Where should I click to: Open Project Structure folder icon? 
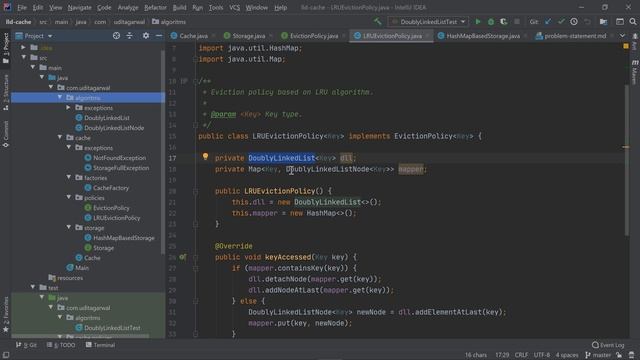[603, 22]
